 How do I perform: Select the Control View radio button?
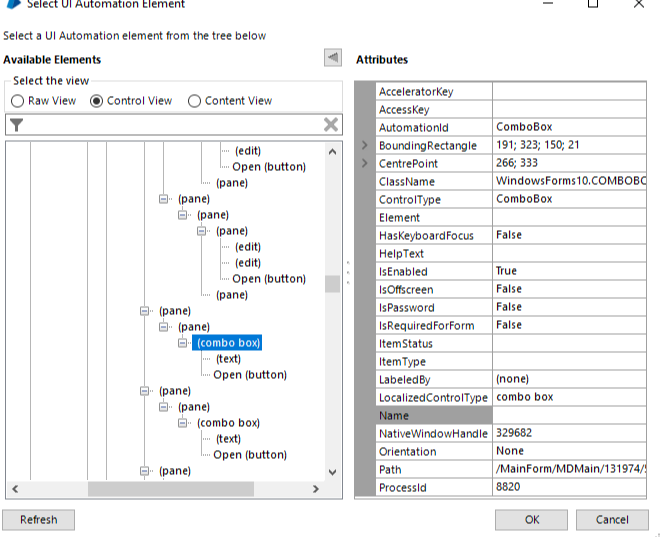click(97, 101)
